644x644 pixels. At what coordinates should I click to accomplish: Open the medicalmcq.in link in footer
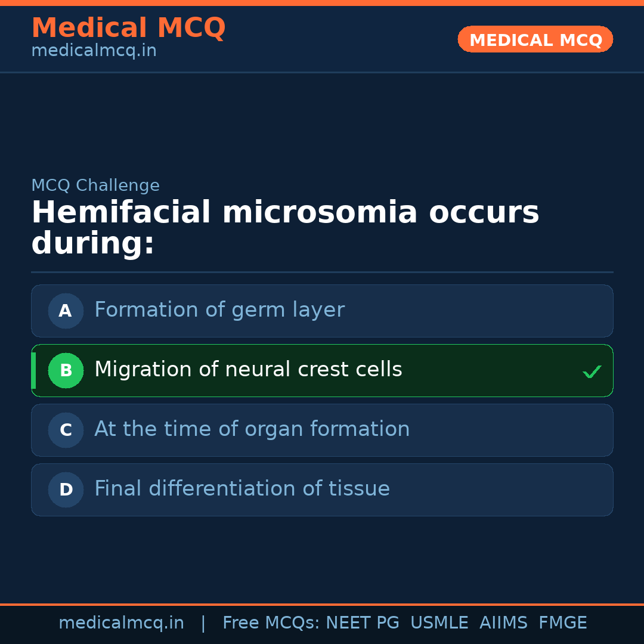click(121, 623)
